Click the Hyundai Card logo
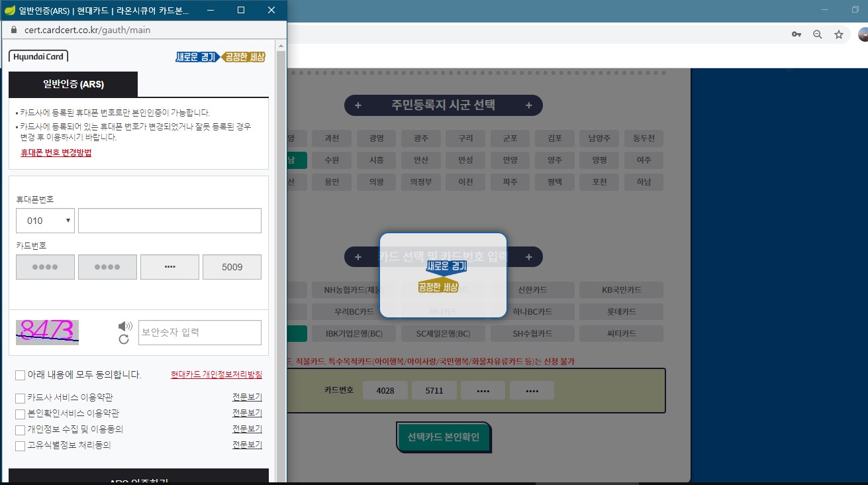 pyautogui.click(x=38, y=56)
